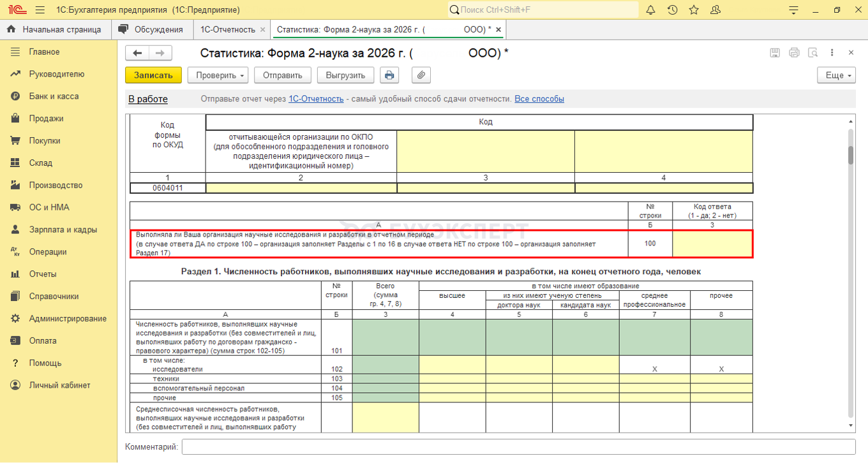Follow the 1С-Отчетность hyperlink in the hint

click(316, 99)
